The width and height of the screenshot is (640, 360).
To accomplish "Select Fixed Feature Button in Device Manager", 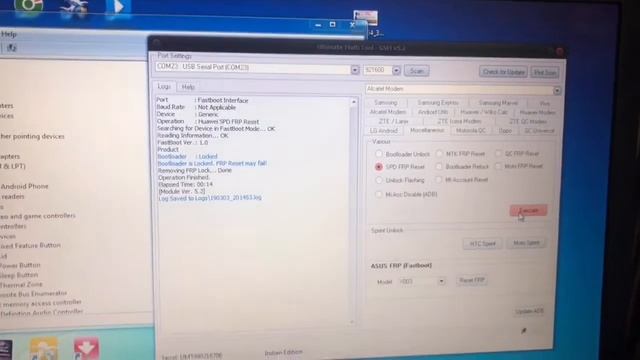I will 30,246.
